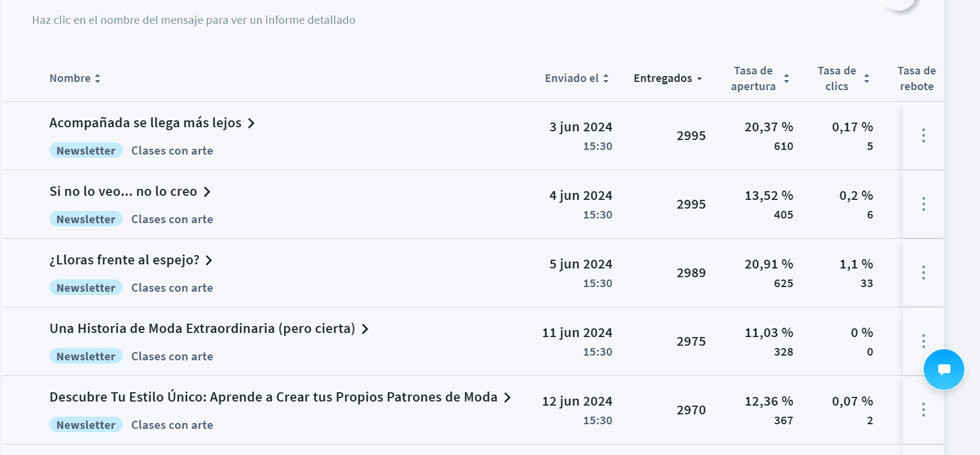Viewport: 980px width, 455px height.
Task: Sort by Tasa de clics
Action: (843, 78)
